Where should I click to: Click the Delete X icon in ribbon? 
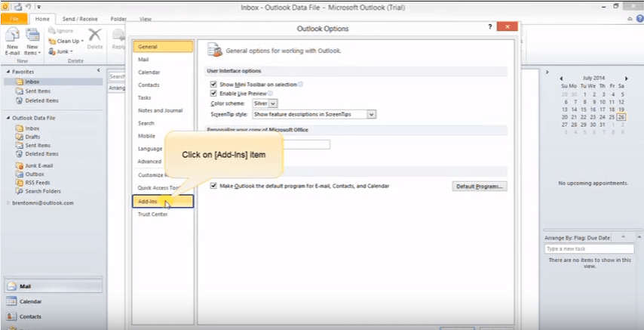95,35
